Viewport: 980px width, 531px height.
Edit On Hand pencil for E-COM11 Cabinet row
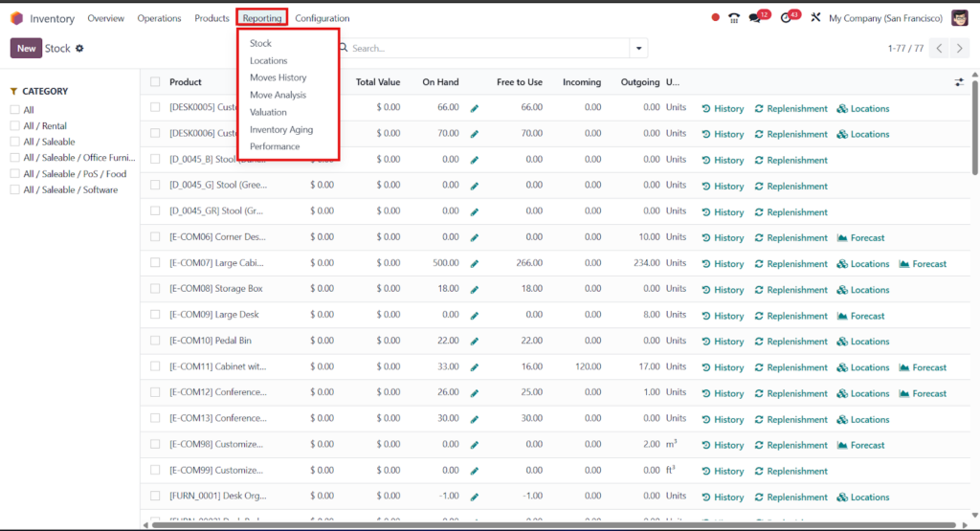475,367
